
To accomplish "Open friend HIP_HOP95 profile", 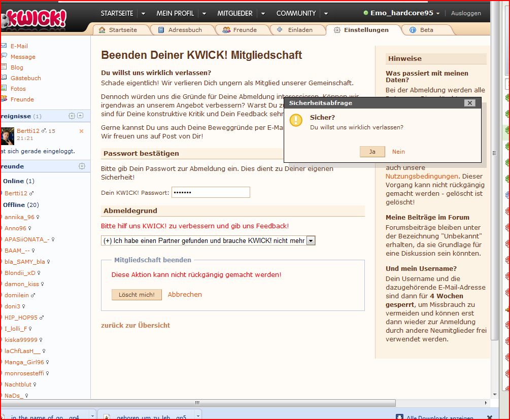I will pos(21,318).
